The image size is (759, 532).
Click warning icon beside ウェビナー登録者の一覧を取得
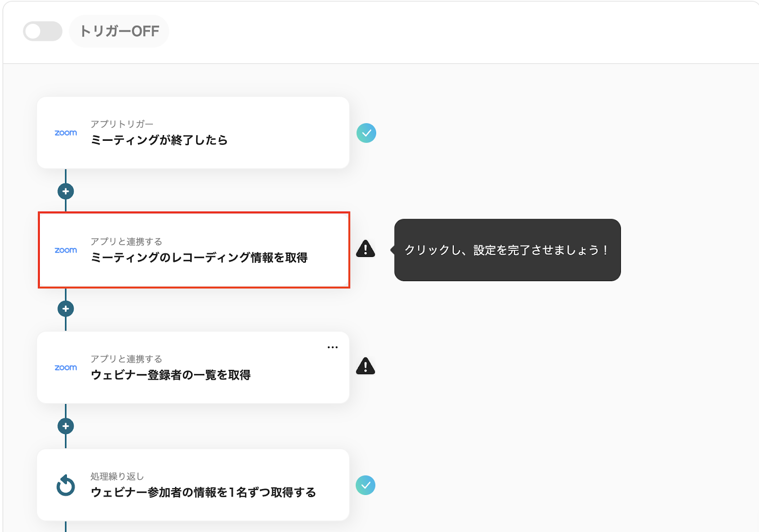[365, 366]
